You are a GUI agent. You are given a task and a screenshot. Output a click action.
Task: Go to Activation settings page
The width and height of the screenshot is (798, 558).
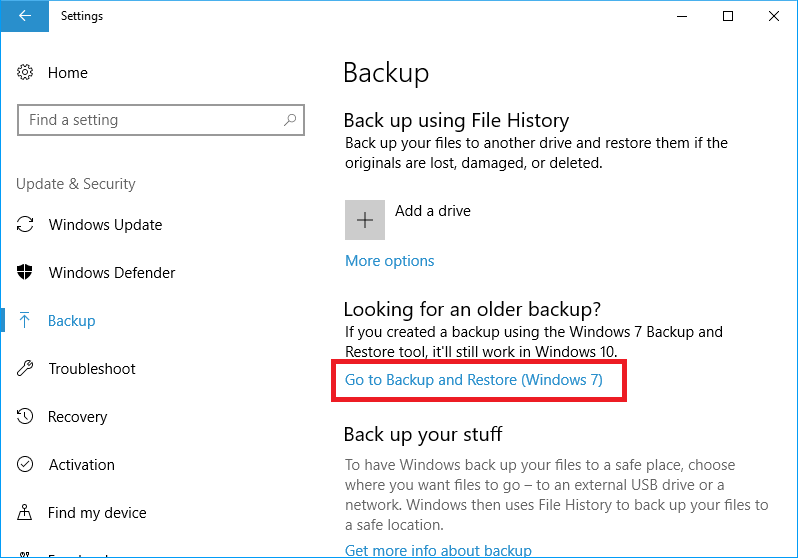point(82,465)
